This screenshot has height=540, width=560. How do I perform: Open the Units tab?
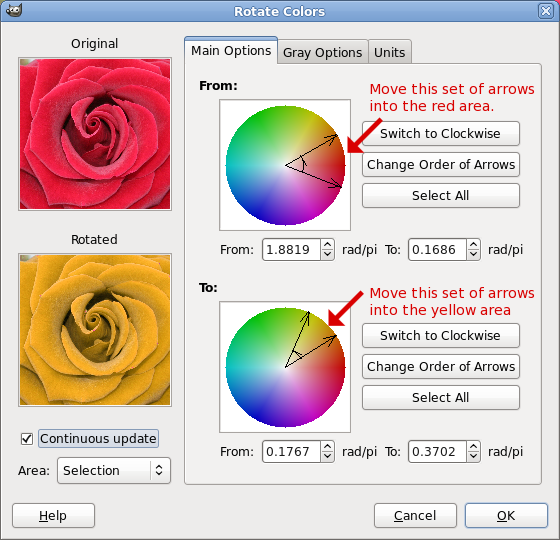(x=389, y=52)
